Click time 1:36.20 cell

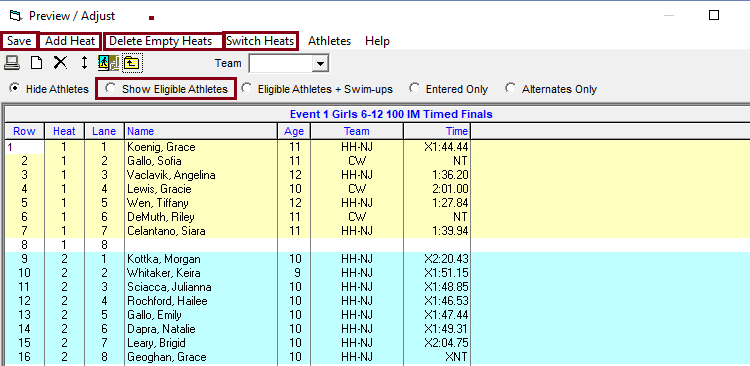pos(437,175)
